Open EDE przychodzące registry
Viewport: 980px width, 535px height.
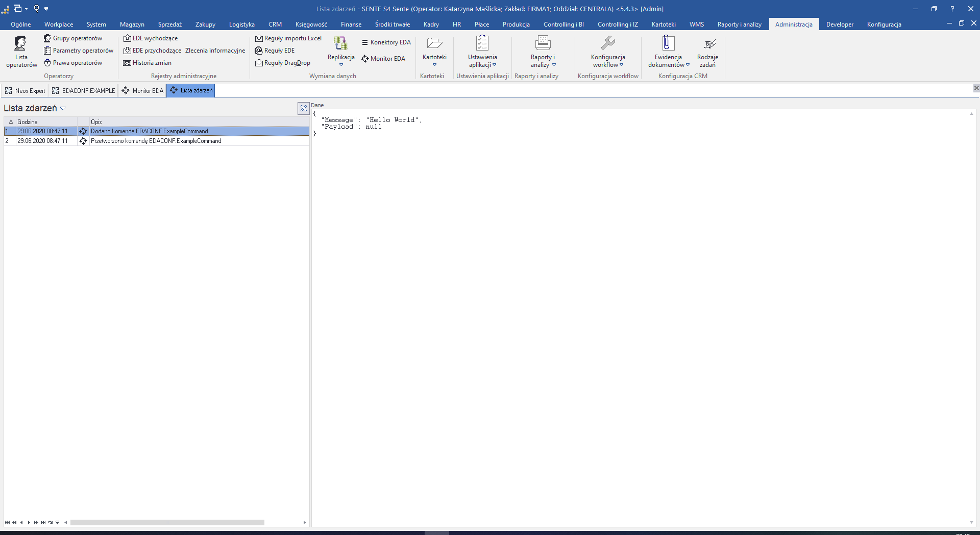(152, 51)
